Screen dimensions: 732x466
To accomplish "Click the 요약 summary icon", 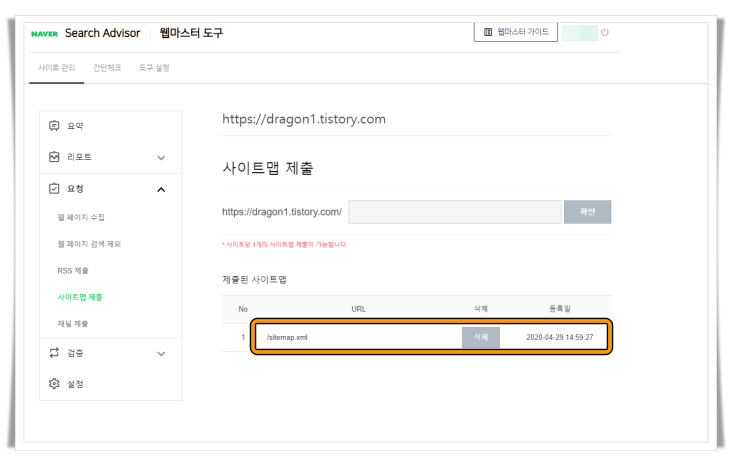I will (x=54, y=126).
